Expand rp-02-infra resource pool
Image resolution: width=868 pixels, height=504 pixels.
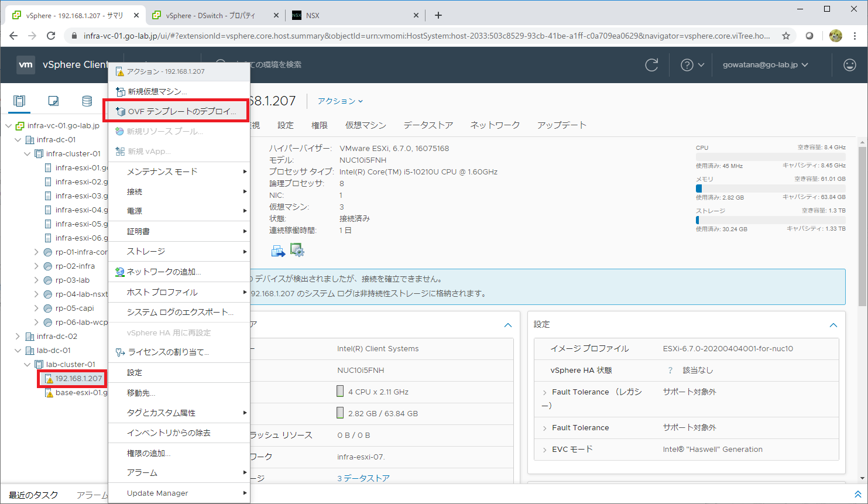(x=37, y=266)
